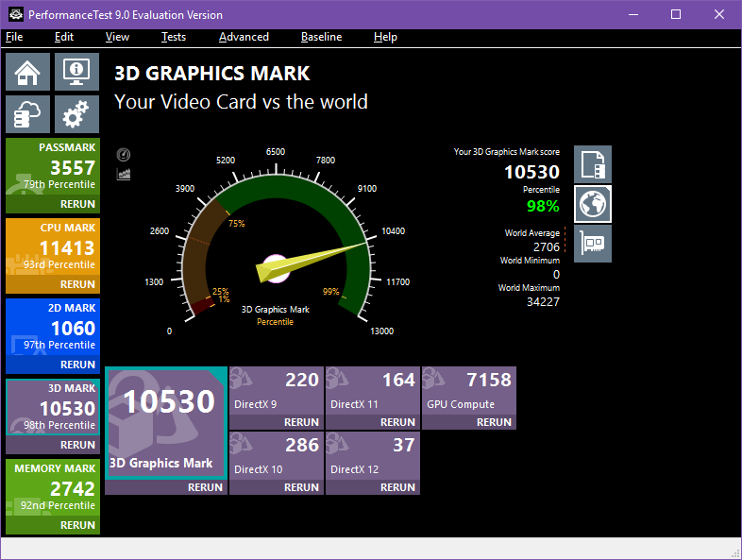Open the Advanced menu

pyautogui.click(x=244, y=37)
